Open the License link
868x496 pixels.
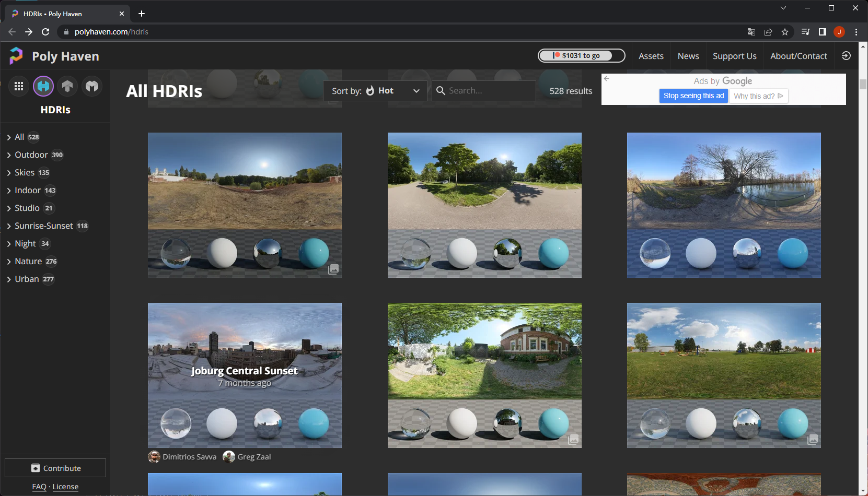point(65,487)
